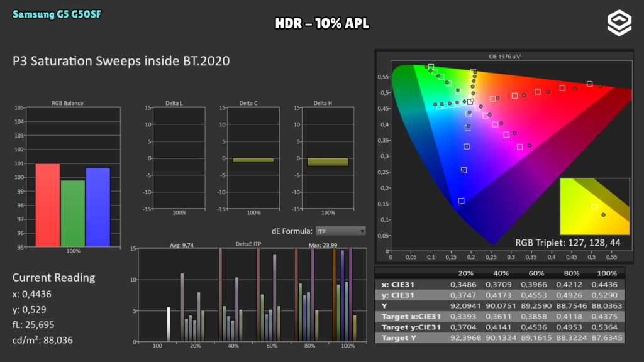The width and height of the screenshot is (644, 362).
Task: Open the dE Formula dropdown
Action: coord(340,231)
